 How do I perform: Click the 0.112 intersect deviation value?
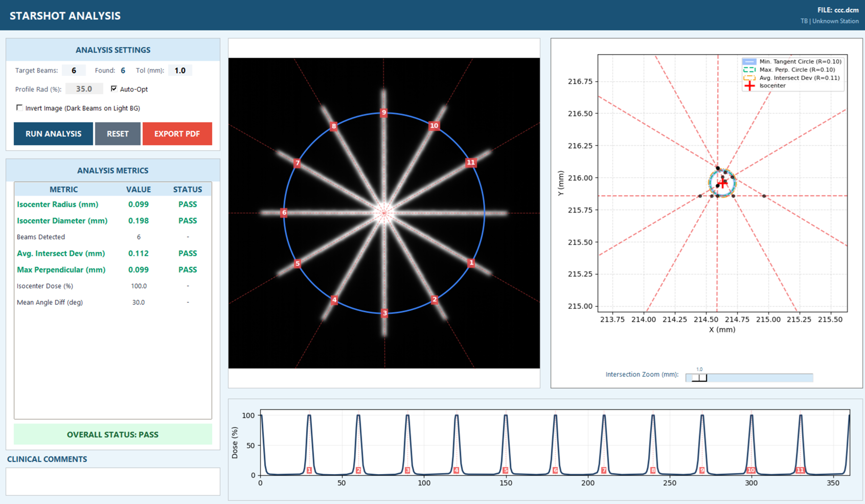pos(139,254)
